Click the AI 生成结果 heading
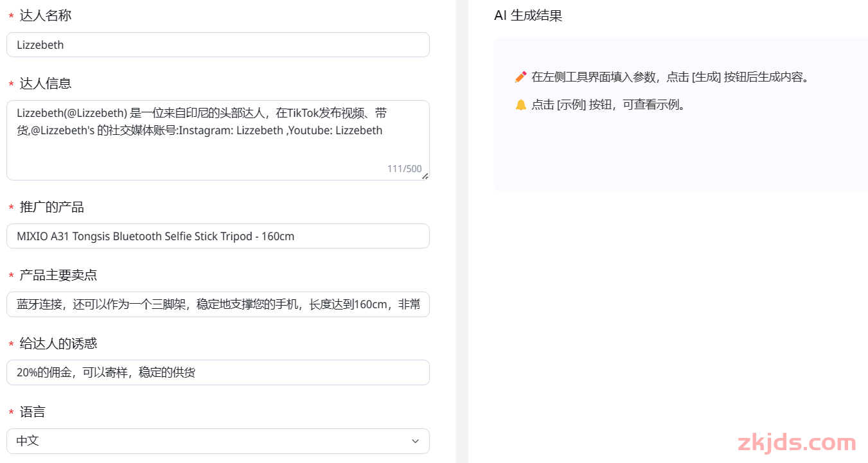The image size is (868, 463). (528, 15)
